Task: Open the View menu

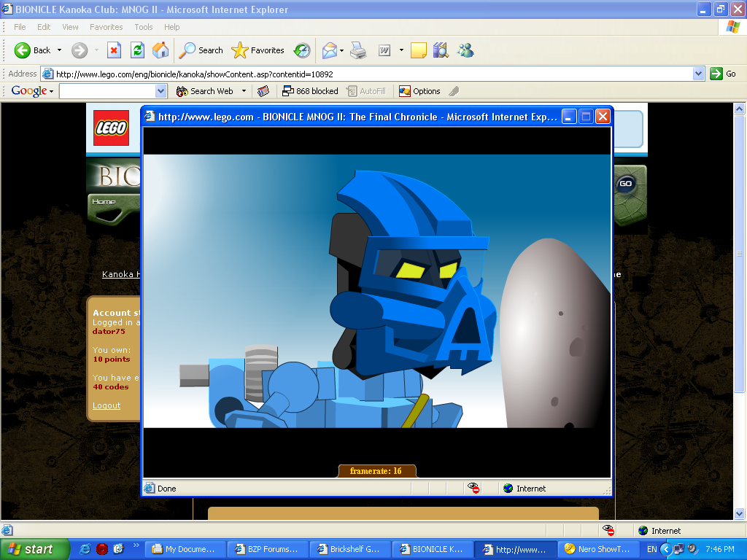Action: click(70, 27)
